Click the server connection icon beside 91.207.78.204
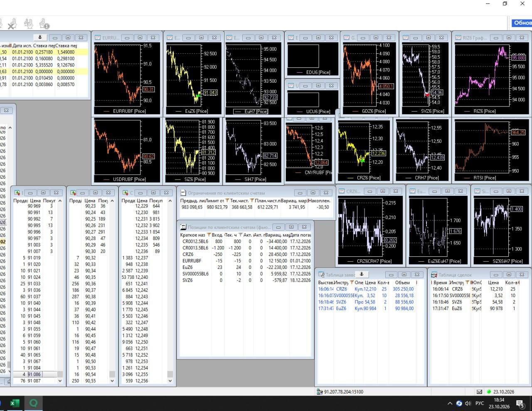 pyautogui.click(x=320, y=391)
